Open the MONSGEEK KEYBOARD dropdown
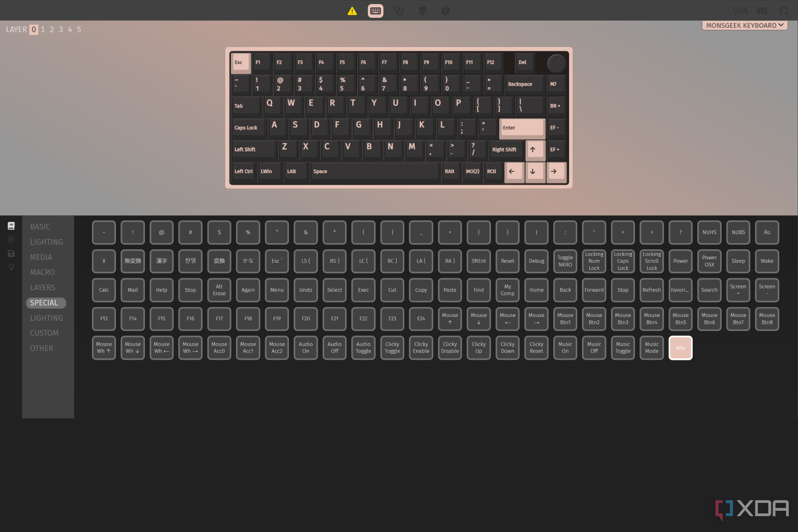798x532 pixels. point(746,25)
